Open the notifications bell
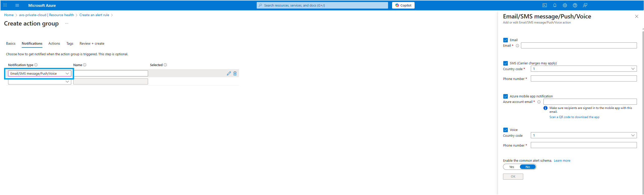644x195 pixels. [555, 5]
